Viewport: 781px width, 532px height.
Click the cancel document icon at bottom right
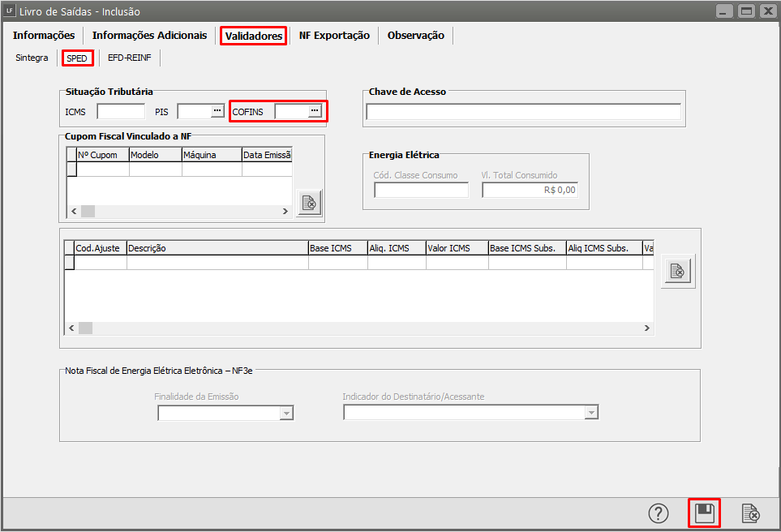pyautogui.click(x=751, y=513)
